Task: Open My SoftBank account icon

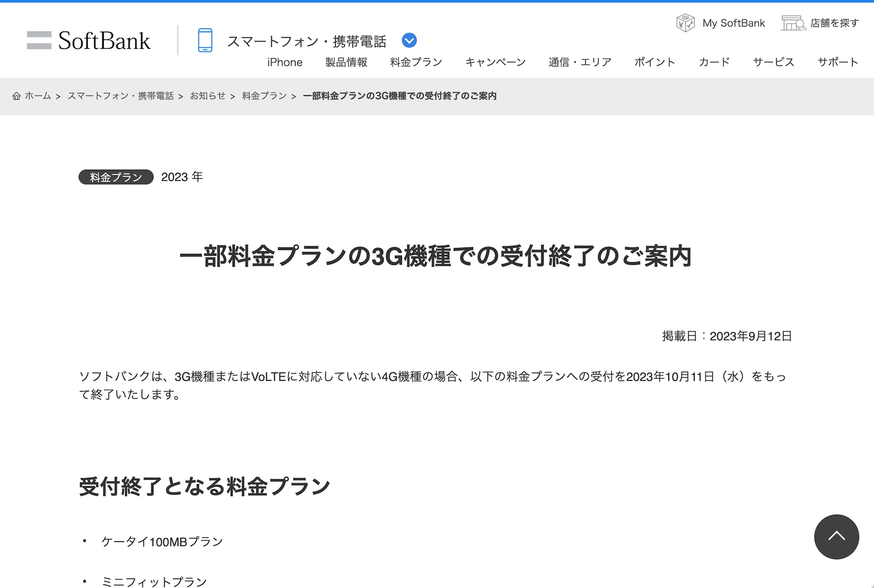Action: point(685,23)
